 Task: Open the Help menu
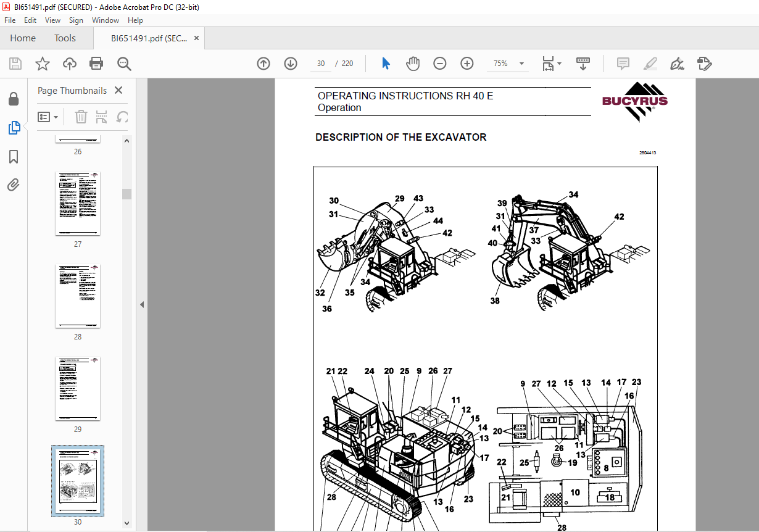tap(135, 20)
